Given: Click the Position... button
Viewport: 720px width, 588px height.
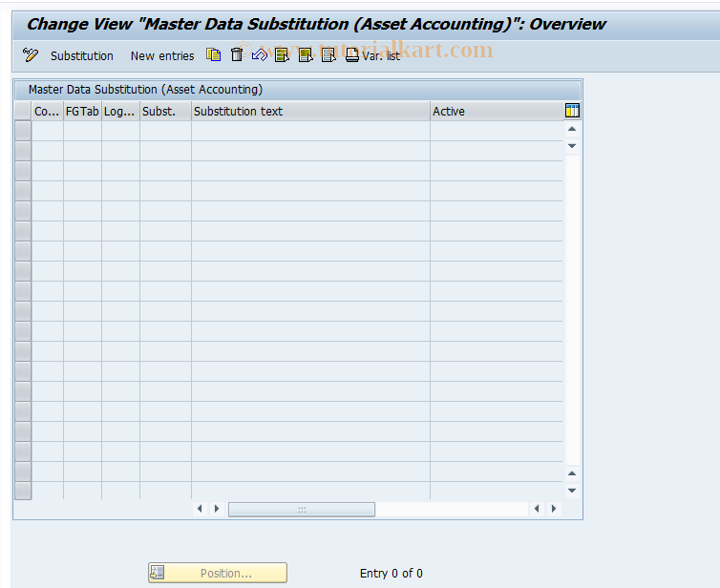Looking at the screenshot, I should [218, 573].
